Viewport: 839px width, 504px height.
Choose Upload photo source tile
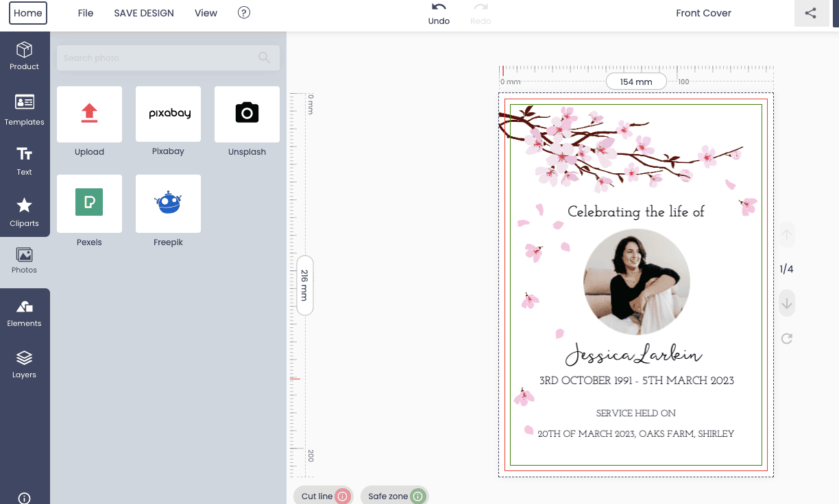pos(89,114)
